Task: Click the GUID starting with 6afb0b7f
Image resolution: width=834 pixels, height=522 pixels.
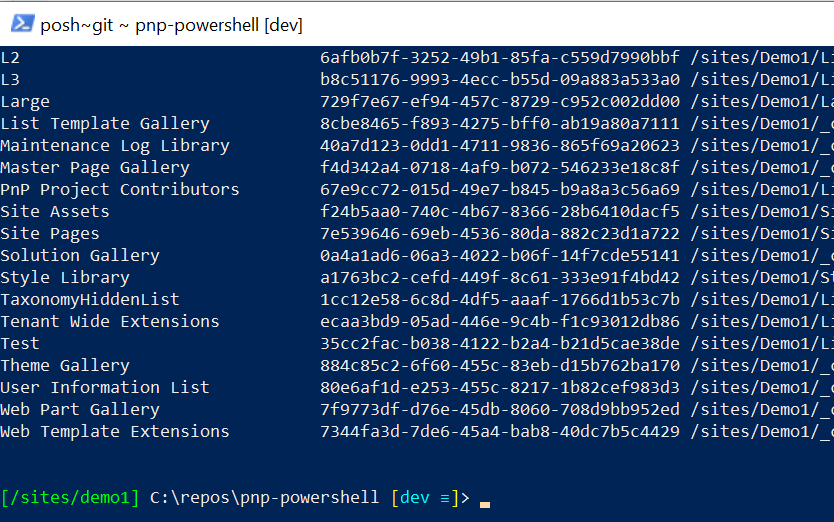Action: pyautogui.click(x=500, y=57)
